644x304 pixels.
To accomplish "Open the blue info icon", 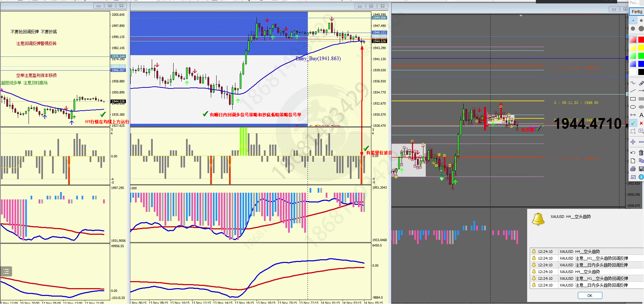I will click(641, 177).
